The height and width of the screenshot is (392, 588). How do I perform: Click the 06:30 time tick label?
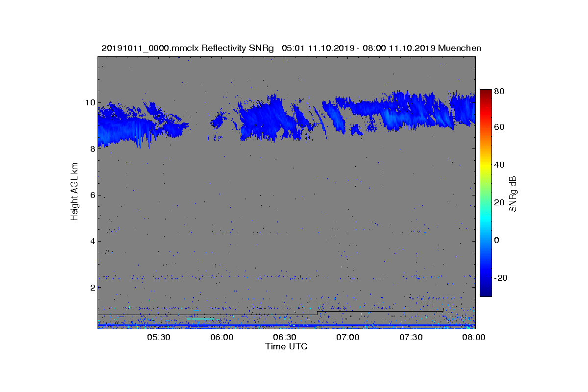point(285,338)
